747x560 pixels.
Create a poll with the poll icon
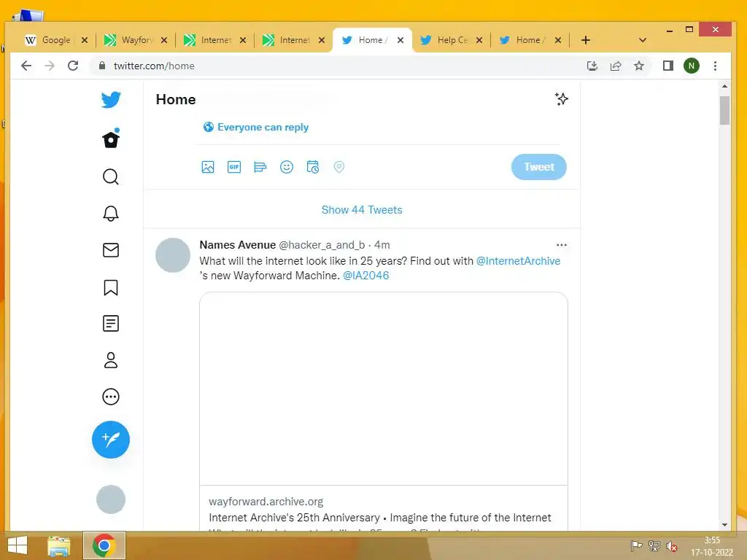point(260,167)
